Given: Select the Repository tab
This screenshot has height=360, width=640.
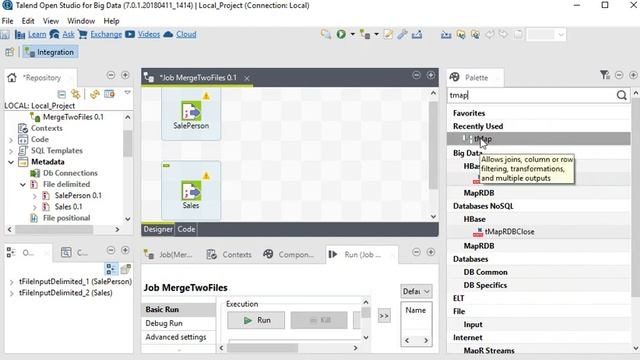Looking at the screenshot, I should tap(41, 78).
